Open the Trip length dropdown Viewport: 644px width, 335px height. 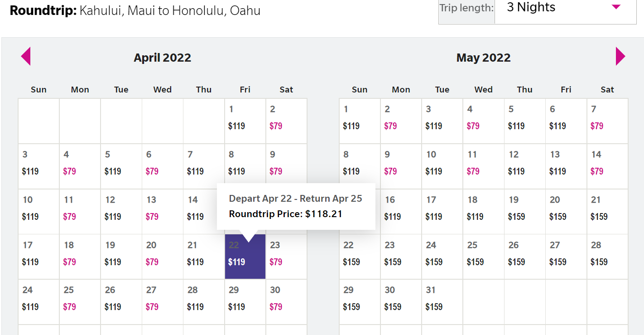565,8
